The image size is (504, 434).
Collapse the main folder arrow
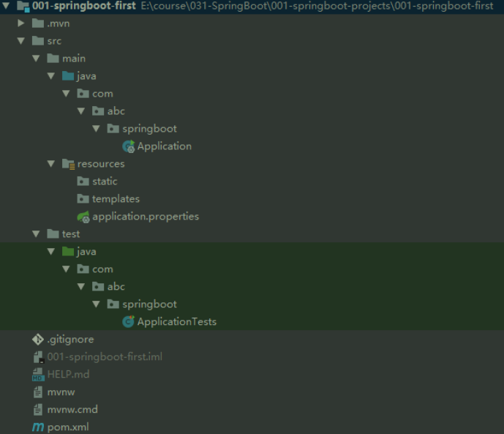[x=36, y=59]
